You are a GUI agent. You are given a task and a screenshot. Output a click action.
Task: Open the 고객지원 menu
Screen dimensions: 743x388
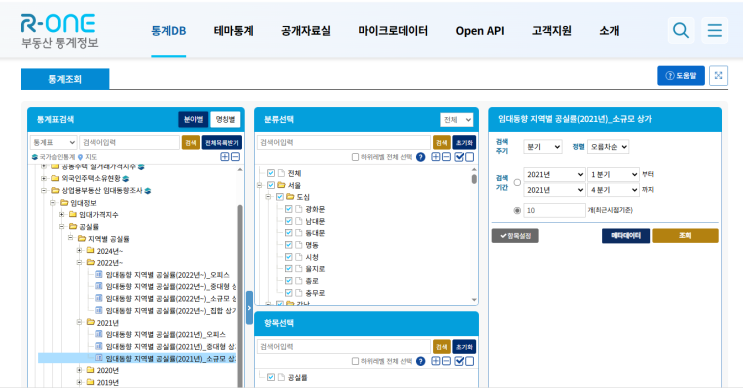(552, 31)
